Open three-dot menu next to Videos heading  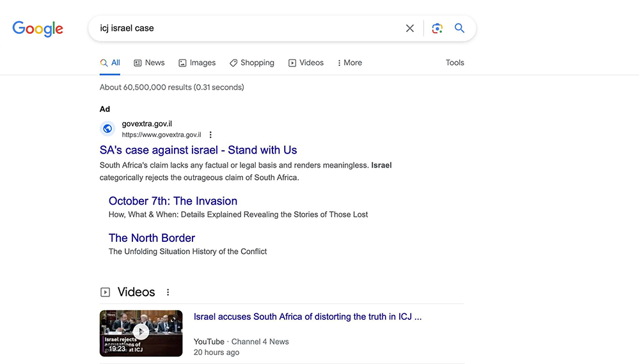pos(168,292)
